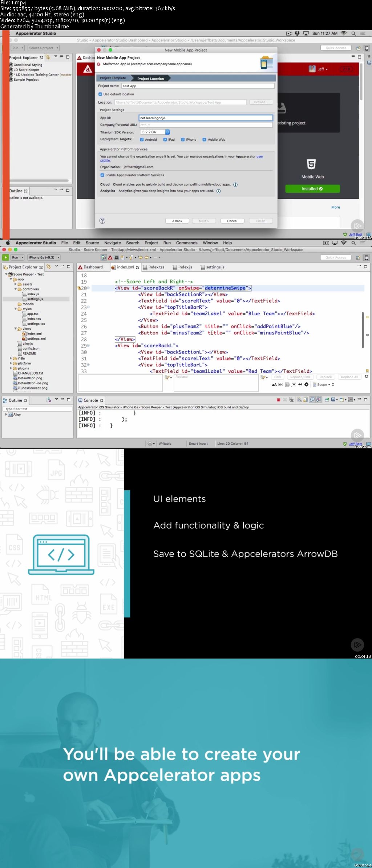Open the Scope dropdown in find bar
The image size is (372, 868).
click(x=321, y=384)
